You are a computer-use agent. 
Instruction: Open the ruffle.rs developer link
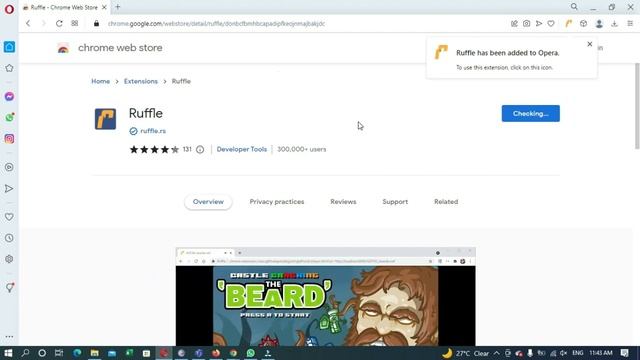(153, 131)
